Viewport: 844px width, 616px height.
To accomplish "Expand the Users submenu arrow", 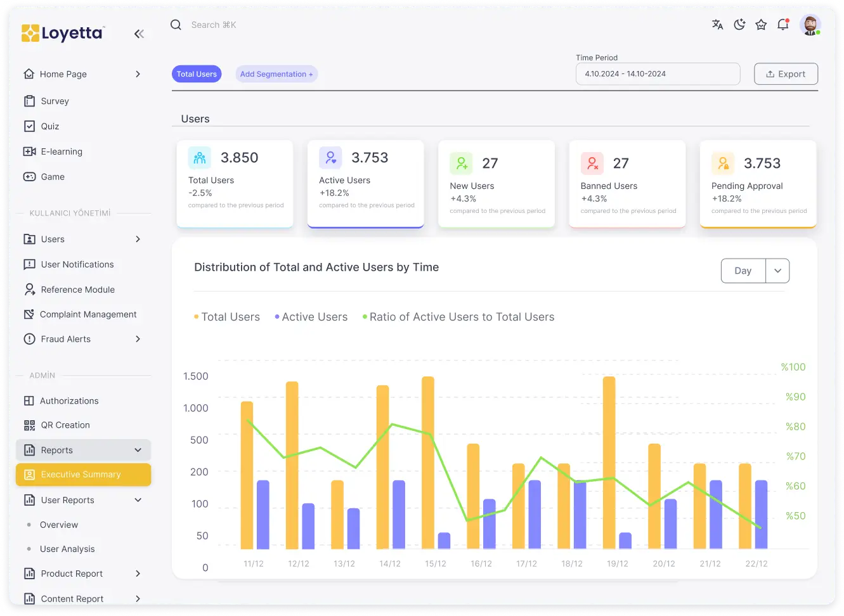I will point(138,239).
